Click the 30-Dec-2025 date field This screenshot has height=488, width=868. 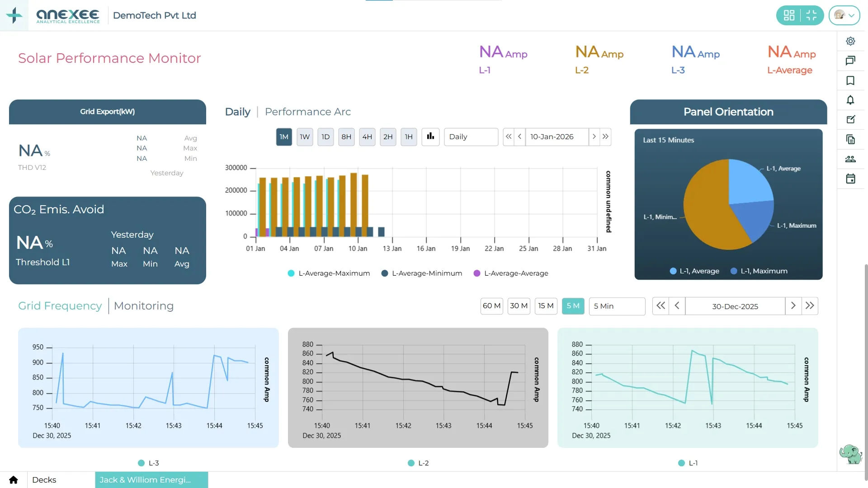(x=735, y=306)
